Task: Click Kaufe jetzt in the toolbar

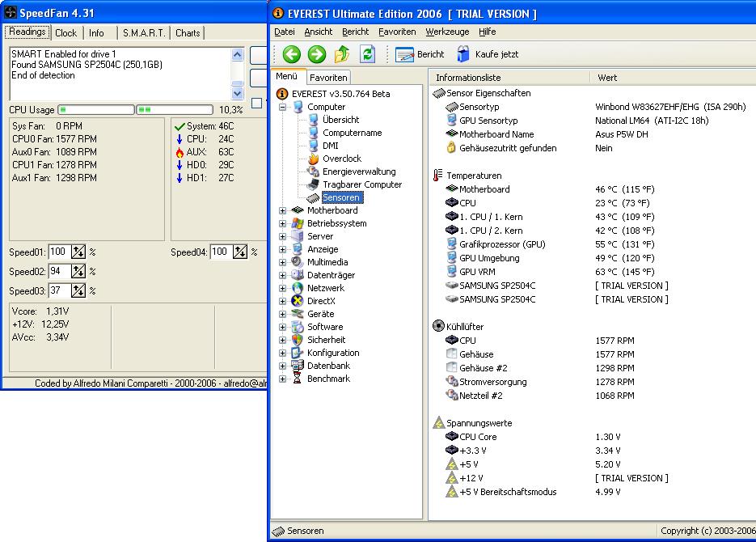Action: pyautogui.click(x=488, y=54)
